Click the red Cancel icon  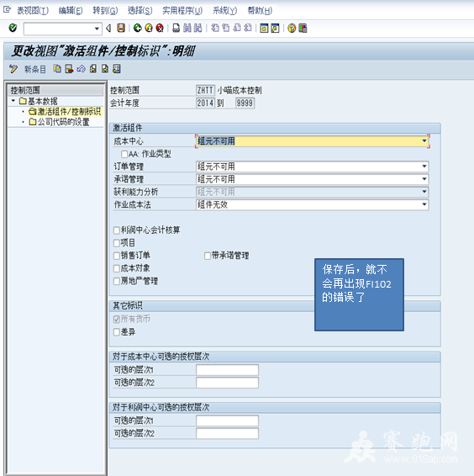[160, 28]
